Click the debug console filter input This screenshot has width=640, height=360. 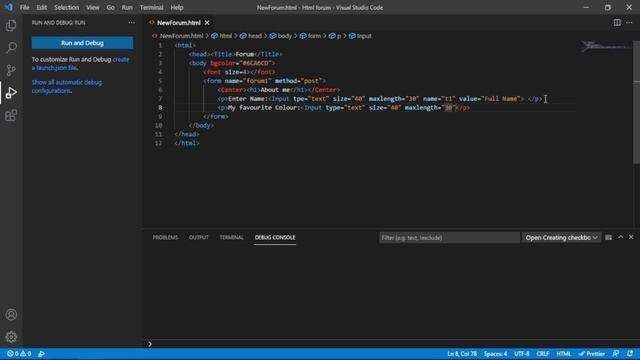pos(449,238)
